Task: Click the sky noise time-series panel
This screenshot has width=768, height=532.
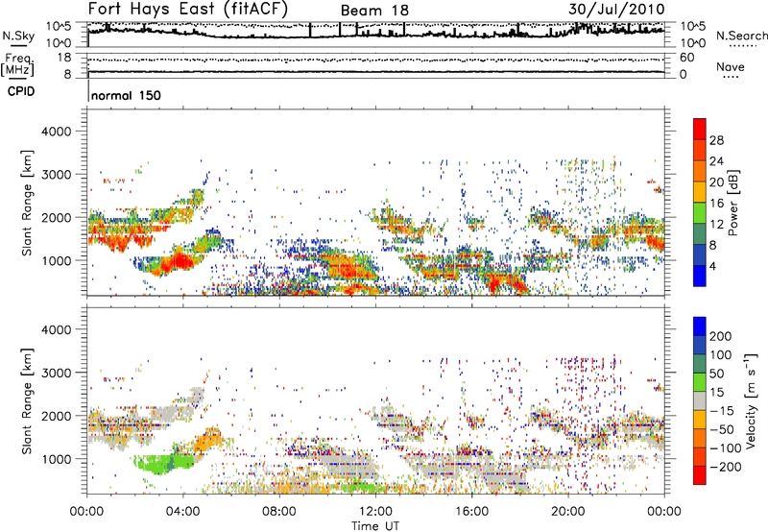Action: pyautogui.click(x=375, y=35)
